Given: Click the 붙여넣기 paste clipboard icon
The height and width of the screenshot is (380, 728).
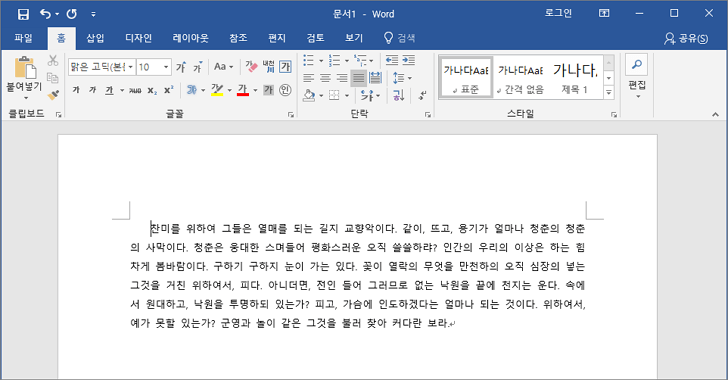Looking at the screenshot, I should click(x=25, y=68).
